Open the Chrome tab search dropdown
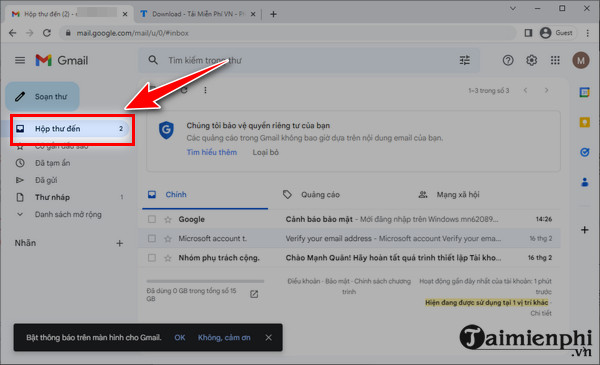Image resolution: width=600 pixels, height=365 pixels. point(513,8)
